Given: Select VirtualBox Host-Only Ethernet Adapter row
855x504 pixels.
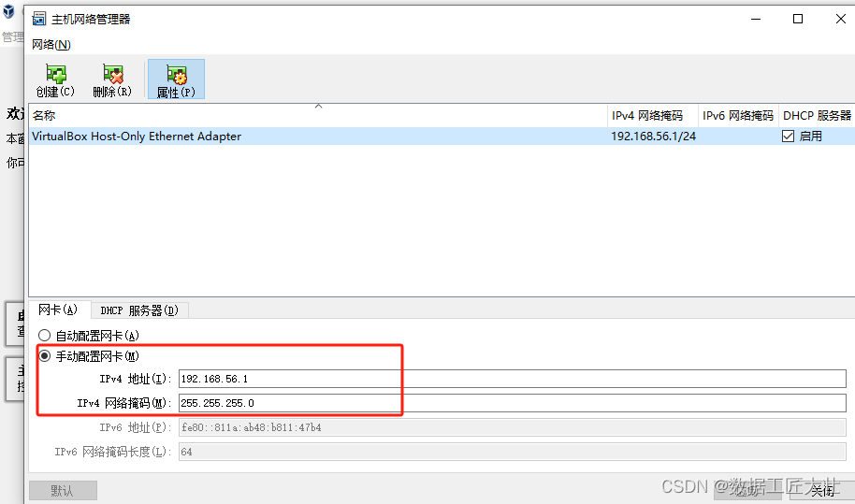Looking at the screenshot, I should (x=442, y=137).
